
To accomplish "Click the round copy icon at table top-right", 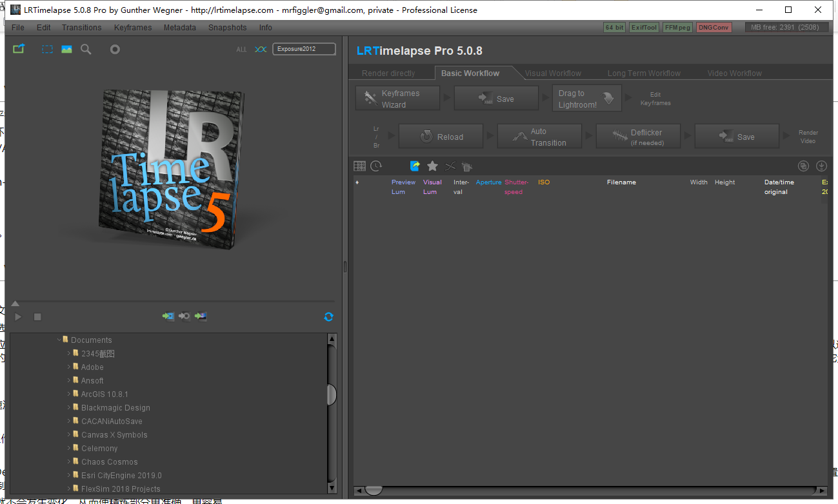I will [x=803, y=166].
